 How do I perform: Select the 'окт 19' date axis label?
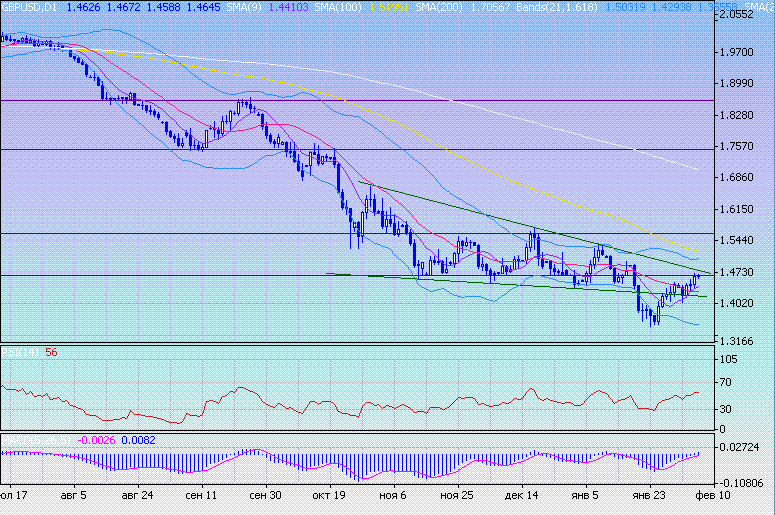(x=328, y=495)
